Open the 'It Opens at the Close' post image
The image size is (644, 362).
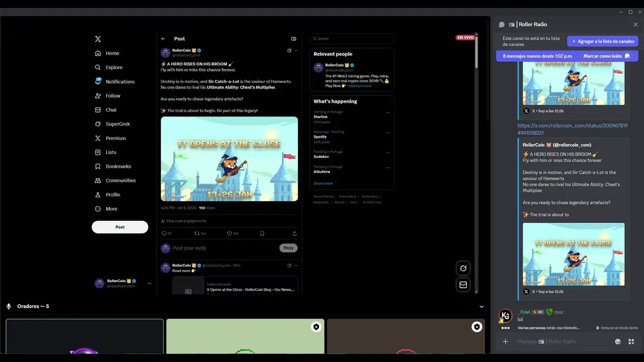(x=229, y=159)
